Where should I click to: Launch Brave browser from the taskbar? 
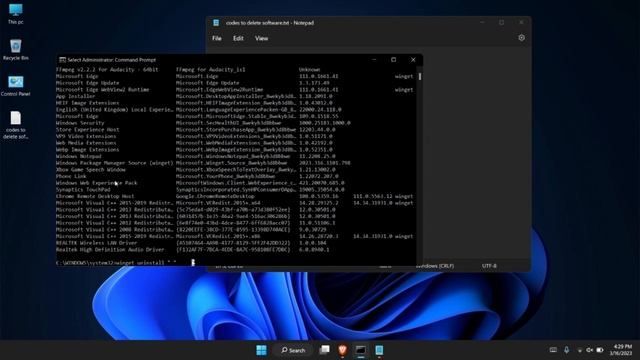point(342,350)
